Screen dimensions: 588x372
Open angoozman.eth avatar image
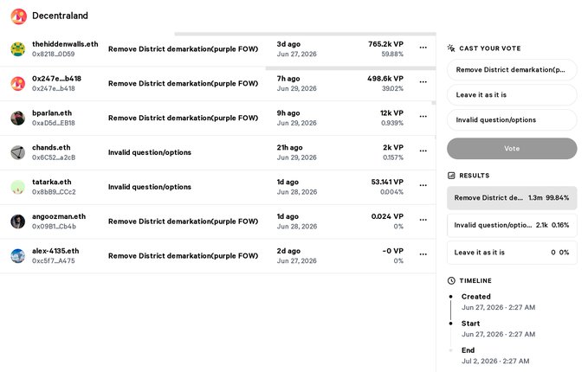[x=17, y=221]
